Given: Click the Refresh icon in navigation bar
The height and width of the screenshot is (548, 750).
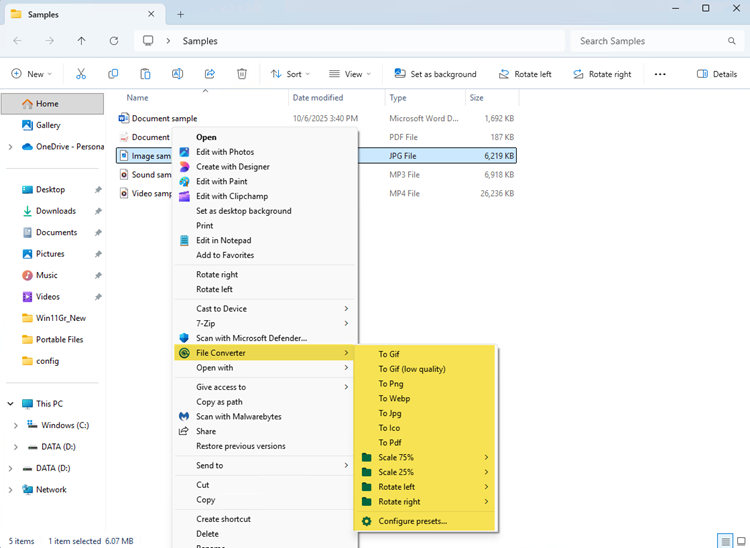Looking at the screenshot, I should [114, 41].
